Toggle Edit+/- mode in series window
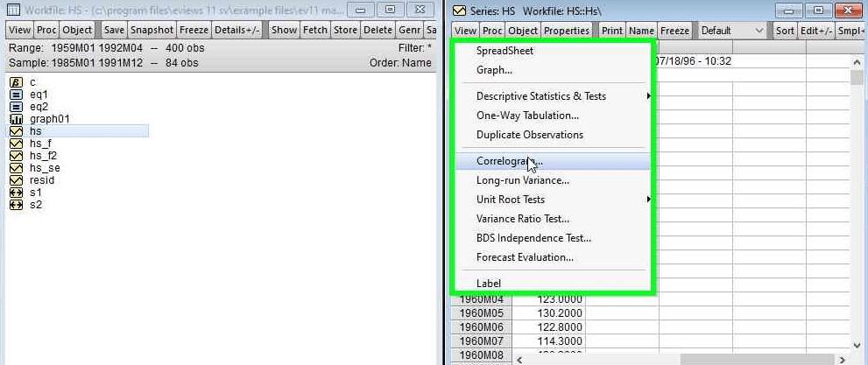 [815, 30]
